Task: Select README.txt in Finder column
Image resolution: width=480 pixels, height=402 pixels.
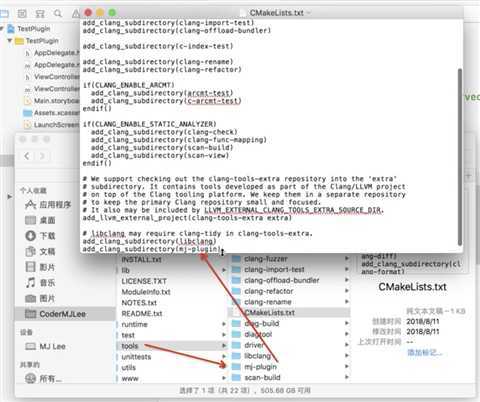Action: pos(142,314)
